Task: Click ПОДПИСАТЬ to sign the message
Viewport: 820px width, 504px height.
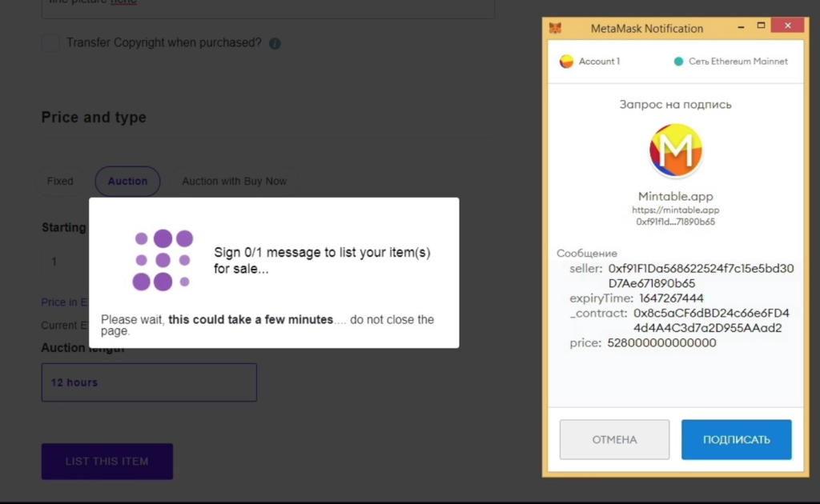Action: tap(737, 440)
